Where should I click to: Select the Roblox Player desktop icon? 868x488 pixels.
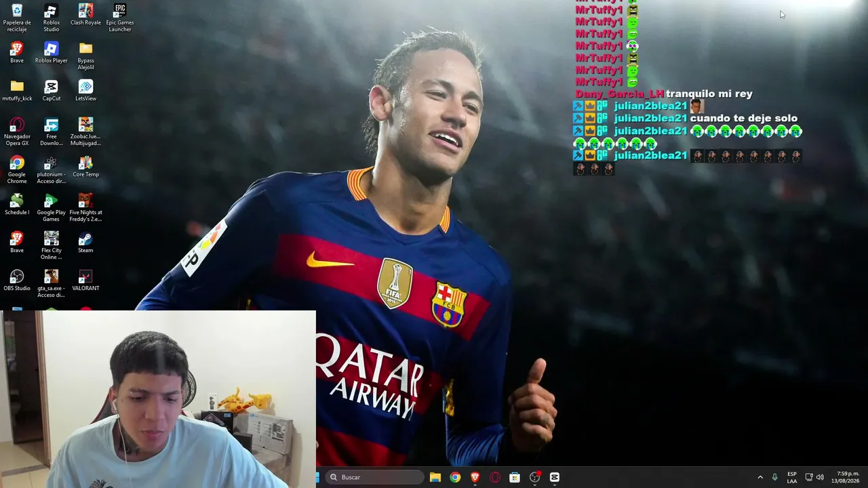pyautogui.click(x=51, y=52)
